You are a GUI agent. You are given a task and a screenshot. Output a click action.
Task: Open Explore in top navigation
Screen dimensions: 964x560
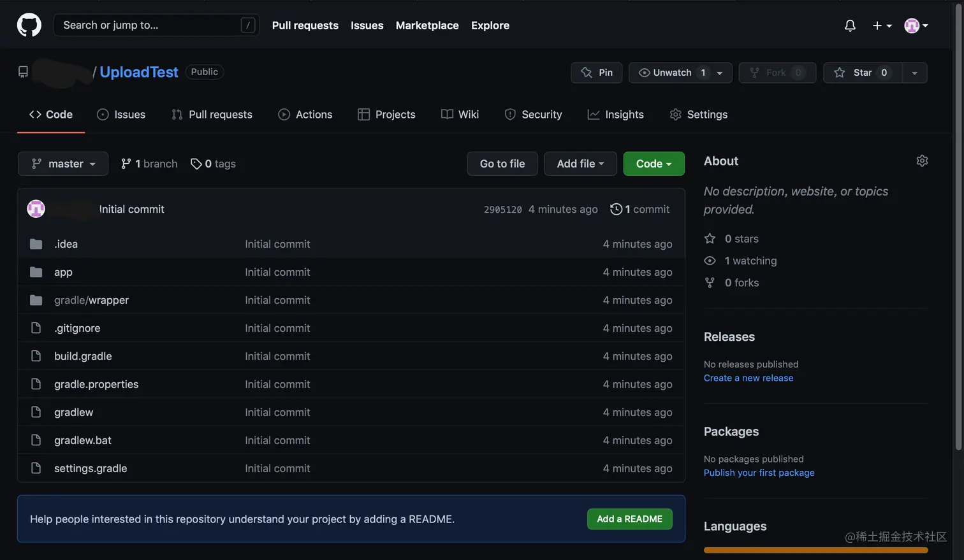490,25
